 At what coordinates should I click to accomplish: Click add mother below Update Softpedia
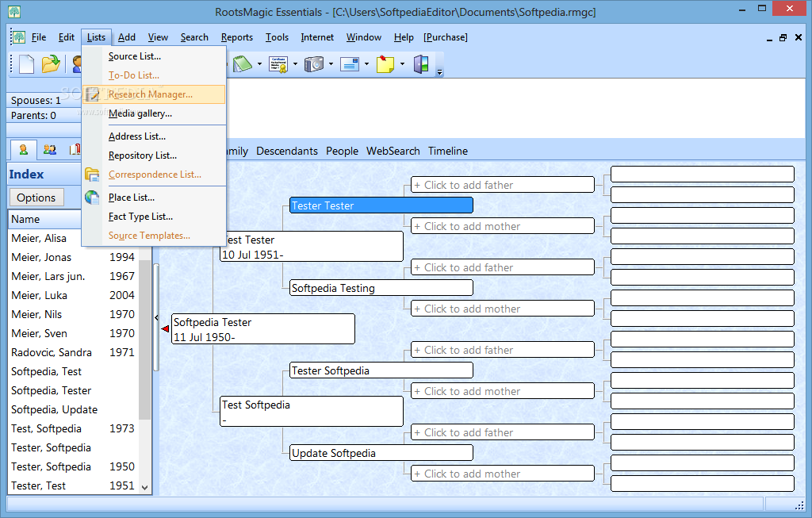click(502, 474)
